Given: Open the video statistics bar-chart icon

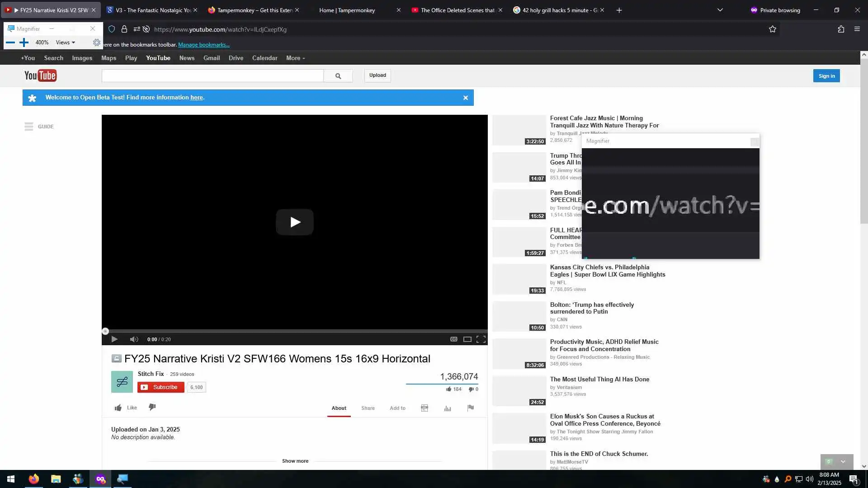Looking at the screenshot, I should (x=448, y=408).
